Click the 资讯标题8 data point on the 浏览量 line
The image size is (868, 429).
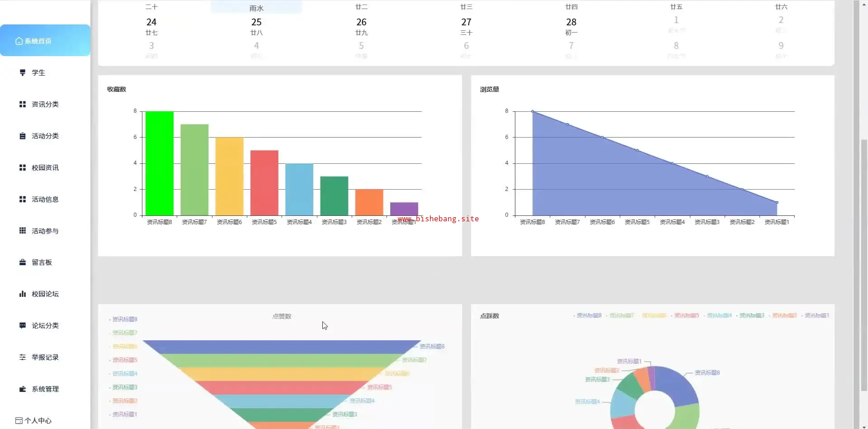point(533,111)
